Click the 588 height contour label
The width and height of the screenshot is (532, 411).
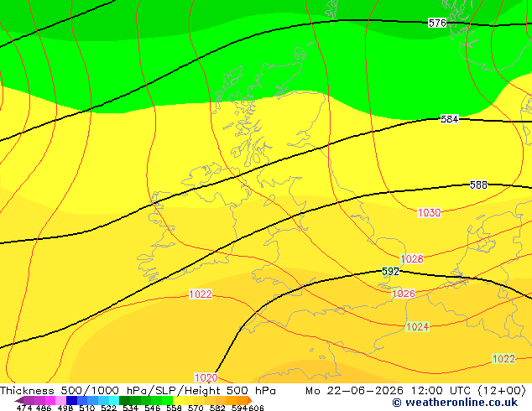[x=478, y=185]
